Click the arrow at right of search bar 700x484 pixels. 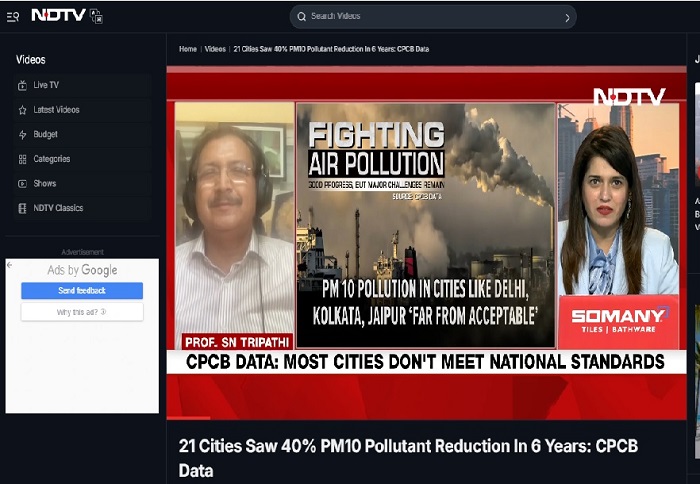pyautogui.click(x=567, y=17)
